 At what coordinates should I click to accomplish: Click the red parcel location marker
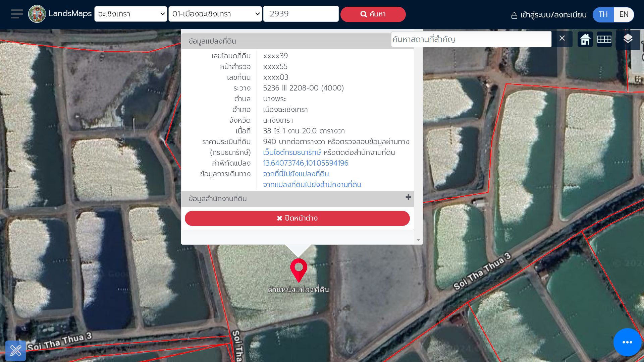pyautogui.click(x=299, y=269)
